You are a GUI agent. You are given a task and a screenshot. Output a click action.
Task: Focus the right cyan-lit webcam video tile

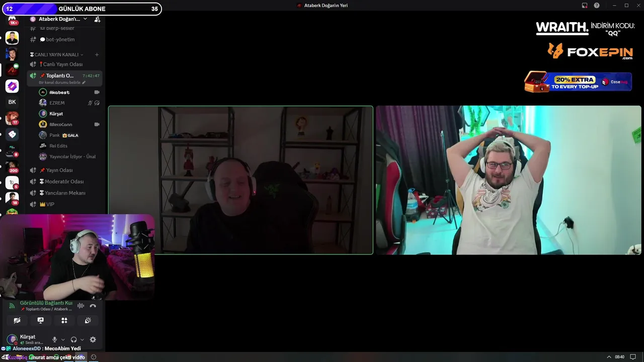[509, 180]
